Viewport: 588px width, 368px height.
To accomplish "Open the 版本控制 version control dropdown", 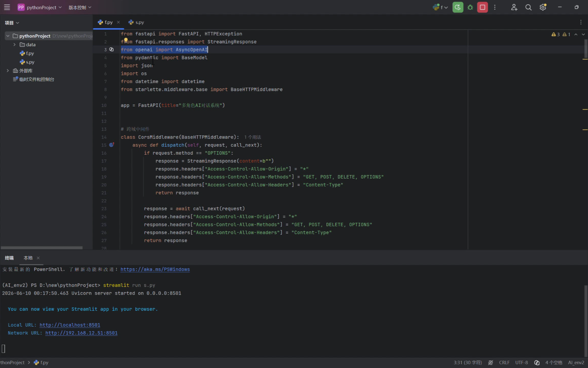I will [80, 7].
